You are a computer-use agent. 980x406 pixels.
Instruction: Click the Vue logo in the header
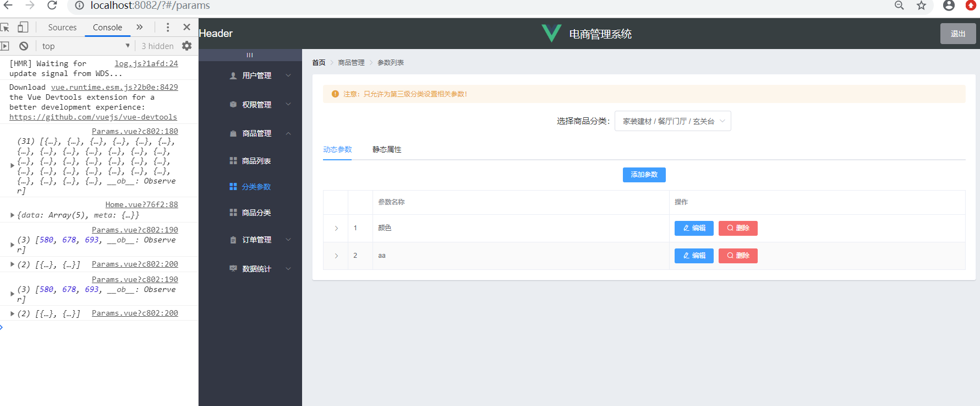pyautogui.click(x=551, y=33)
